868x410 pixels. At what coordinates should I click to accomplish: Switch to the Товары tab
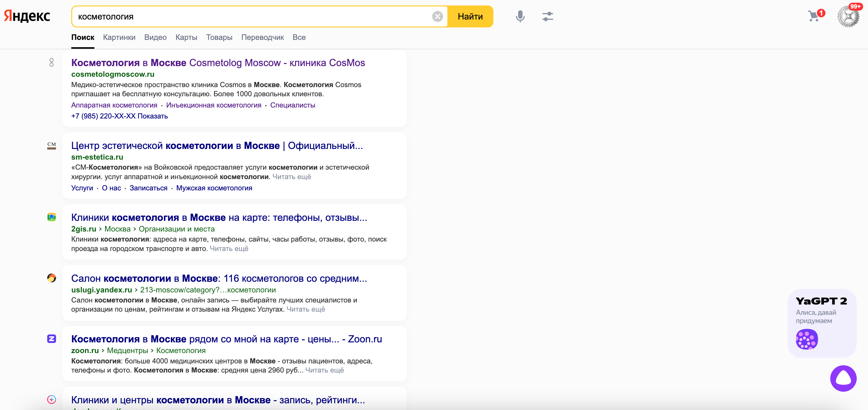coord(219,37)
